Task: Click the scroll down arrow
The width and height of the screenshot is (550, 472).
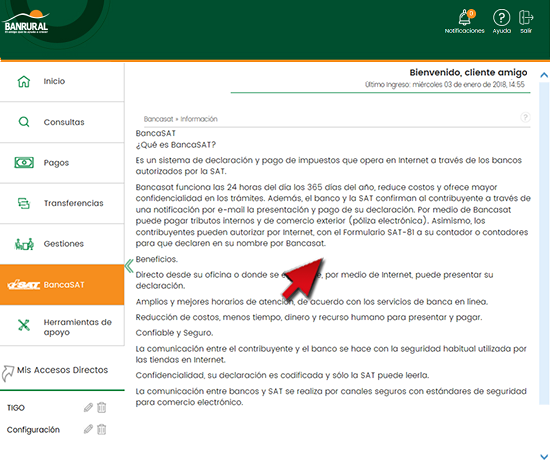Action: 544,457
